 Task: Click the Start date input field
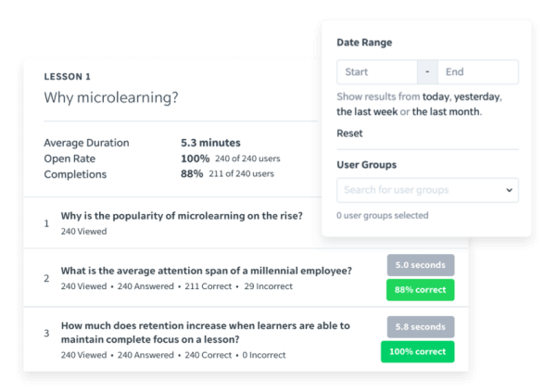pyautogui.click(x=377, y=72)
